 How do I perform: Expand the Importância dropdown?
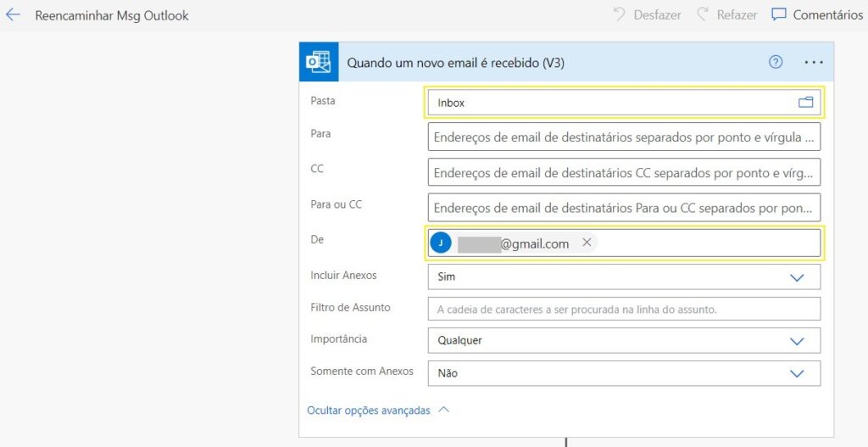(x=796, y=341)
